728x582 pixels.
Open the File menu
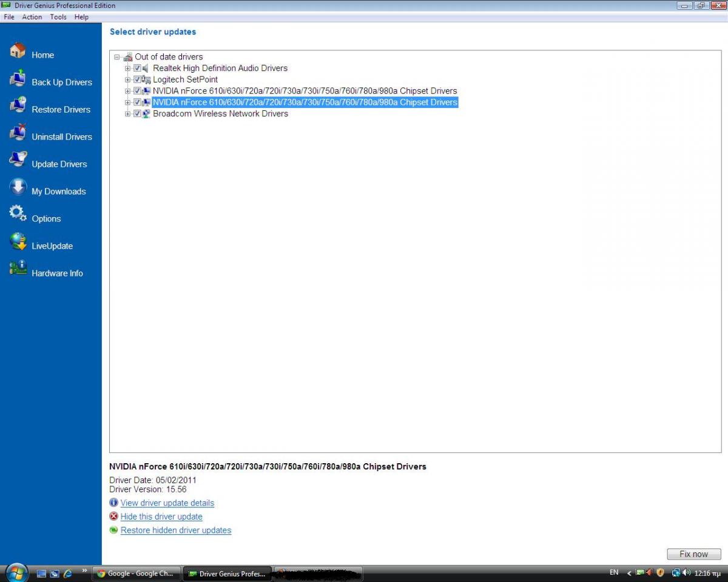(9, 17)
